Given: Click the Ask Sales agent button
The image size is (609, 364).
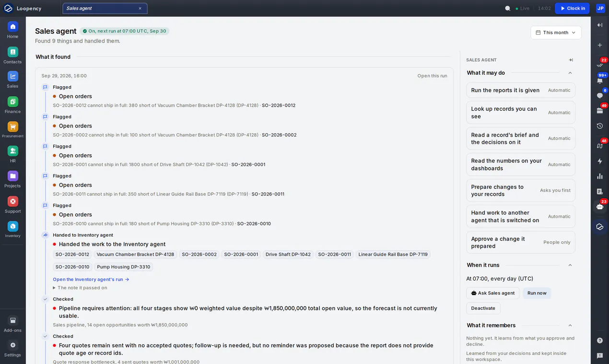Looking at the screenshot, I should point(492,293).
